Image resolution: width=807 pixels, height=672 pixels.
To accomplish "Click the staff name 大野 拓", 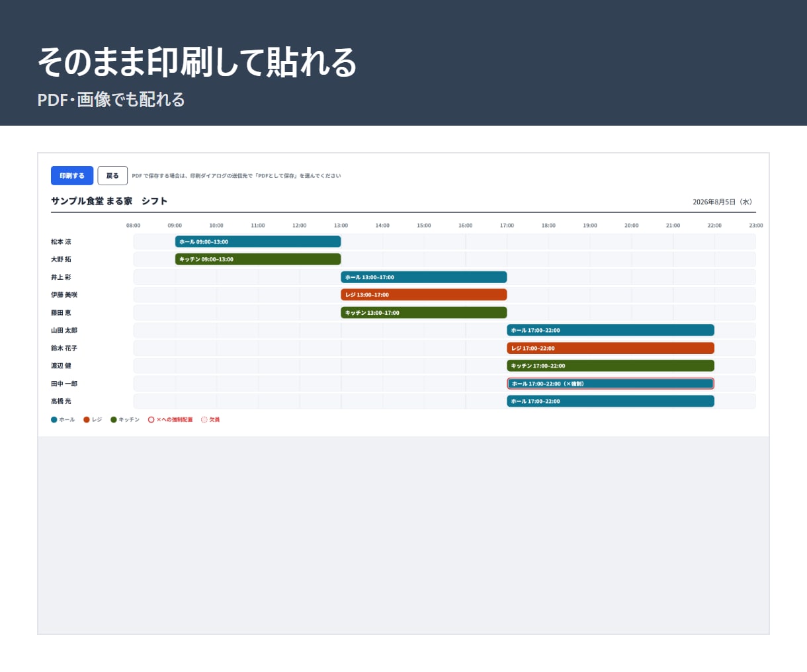I will coord(61,259).
